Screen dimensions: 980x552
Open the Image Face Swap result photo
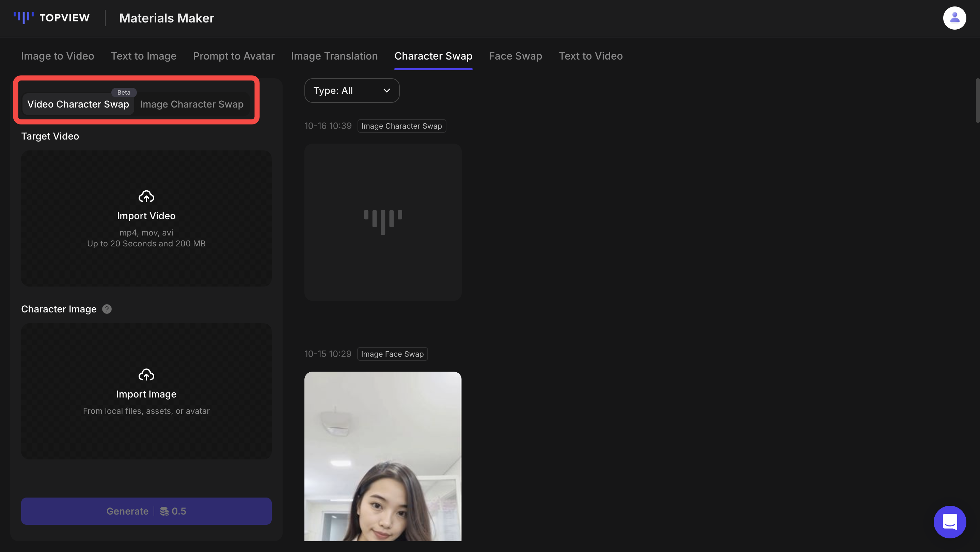[x=383, y=456]
